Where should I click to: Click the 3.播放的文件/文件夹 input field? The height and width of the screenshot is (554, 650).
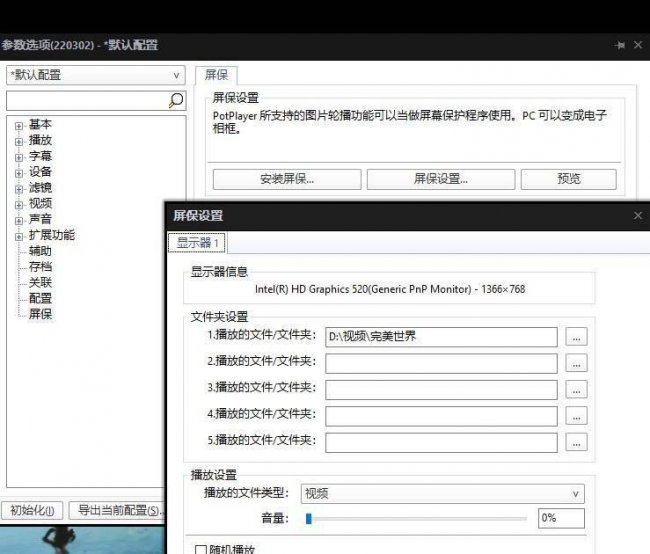pyautogui.click(x=441, y=390)
